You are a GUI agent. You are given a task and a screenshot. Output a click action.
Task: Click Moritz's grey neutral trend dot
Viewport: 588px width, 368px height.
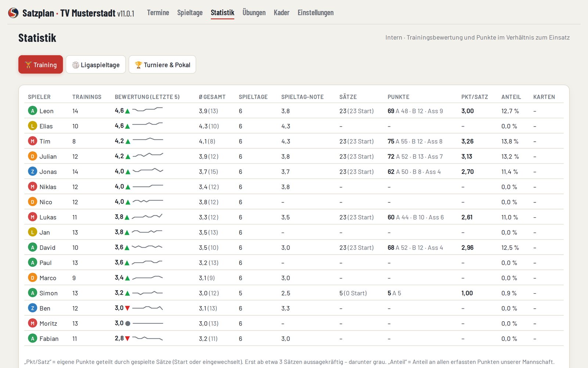[128, 323]
